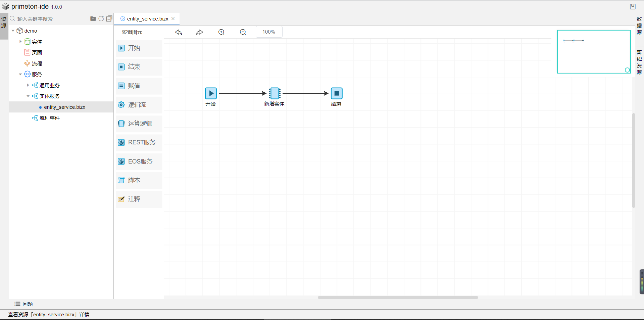The image size is (644, 320).
Task: Open the 数据源 side tab
Action: pyautogui.click(x=639, y=26)
